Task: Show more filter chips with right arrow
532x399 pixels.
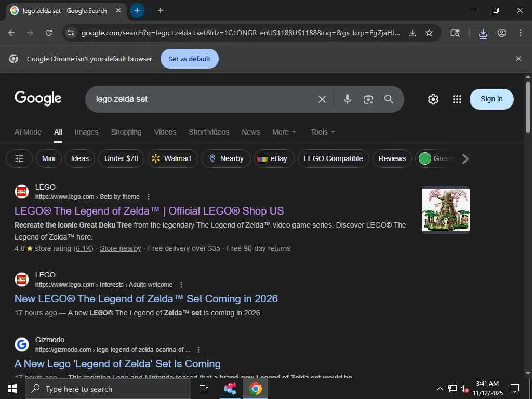Action: point(465,158)
